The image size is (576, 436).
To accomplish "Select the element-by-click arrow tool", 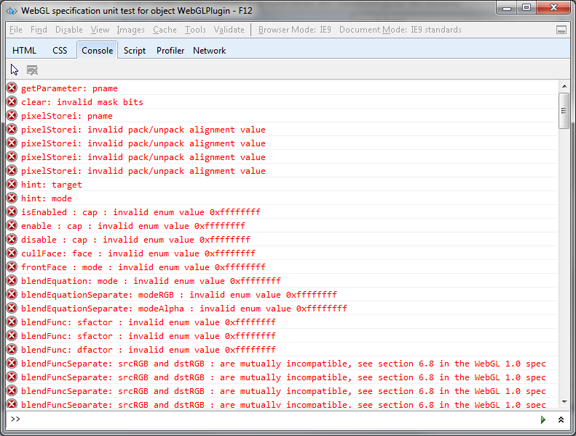I will point(14,70).
